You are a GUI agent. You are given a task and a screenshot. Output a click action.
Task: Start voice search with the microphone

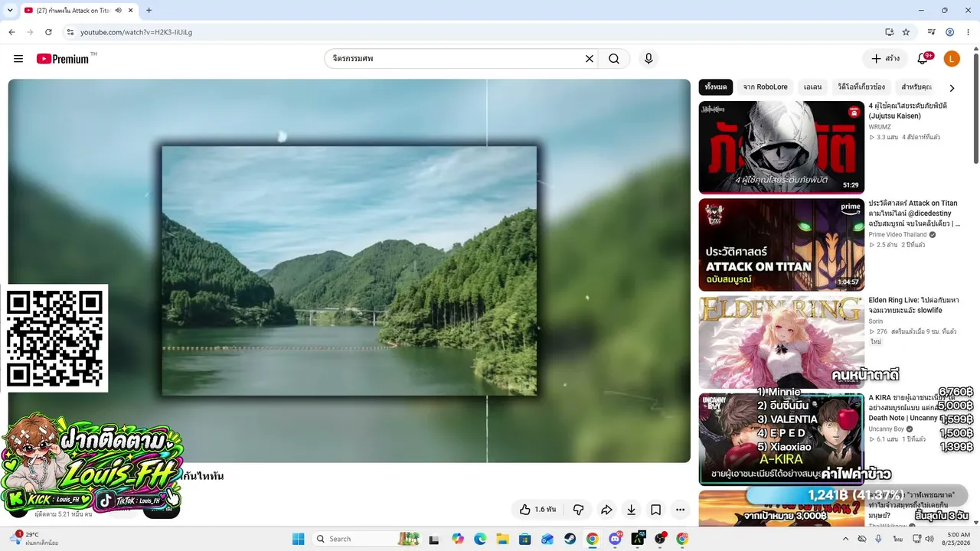[x=648, y=59]
